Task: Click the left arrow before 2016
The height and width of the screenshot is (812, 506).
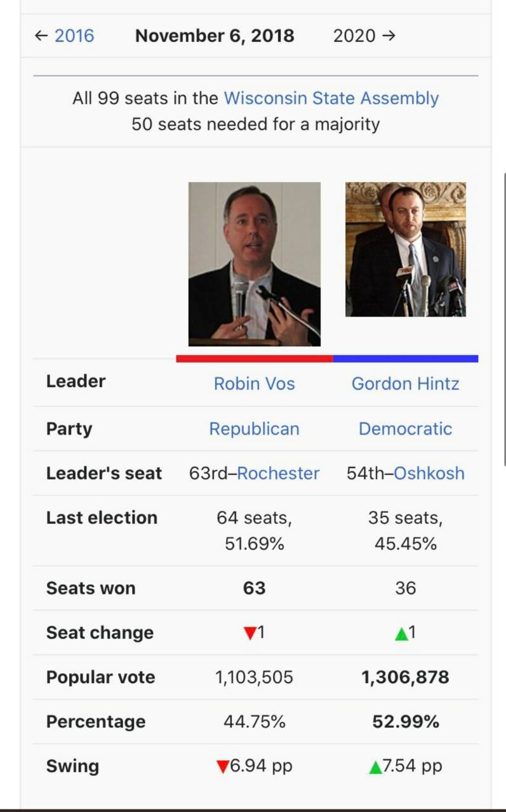Action: coord(42,36)
